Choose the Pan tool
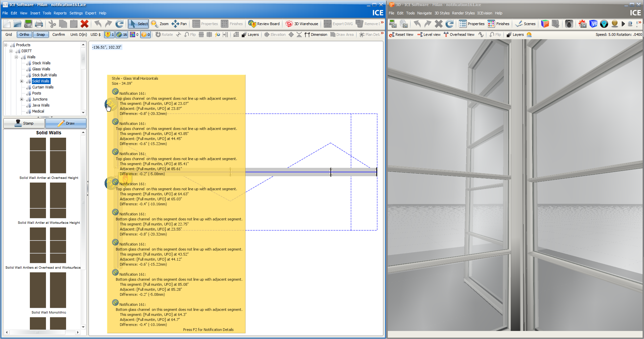644x339 pixels. click(x=179, y=24)
